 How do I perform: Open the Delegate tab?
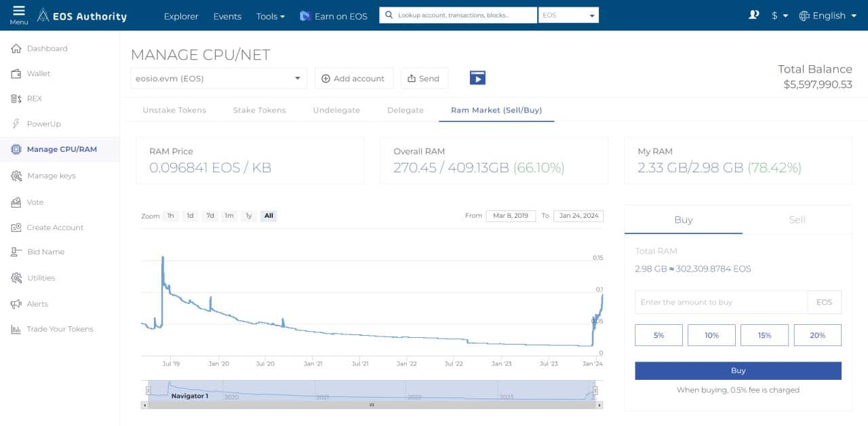point(405,110)
